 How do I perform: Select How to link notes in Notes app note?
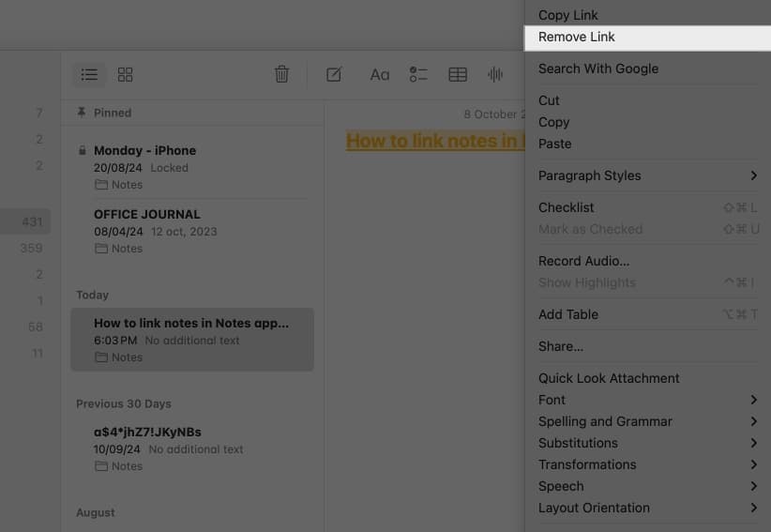[192, 340]
